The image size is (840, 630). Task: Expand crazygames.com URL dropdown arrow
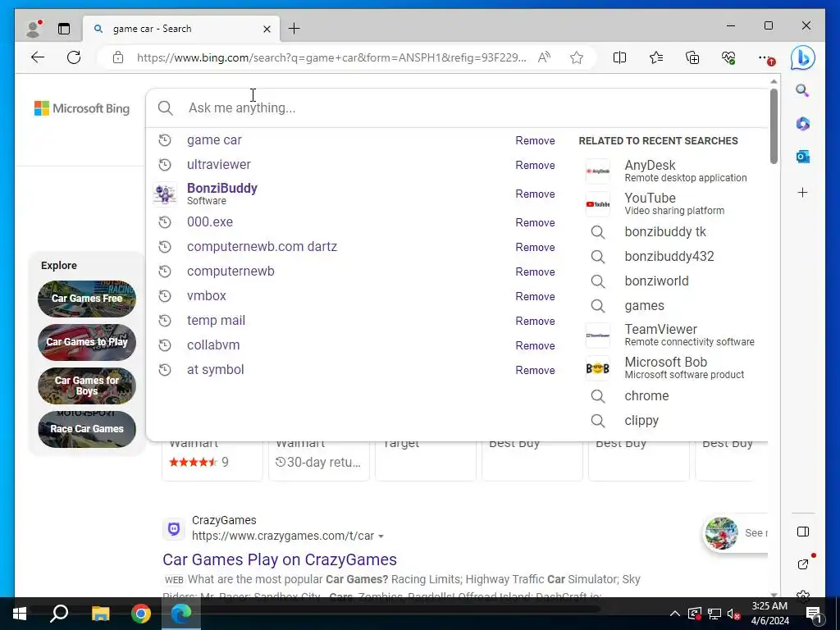(381, 536)
